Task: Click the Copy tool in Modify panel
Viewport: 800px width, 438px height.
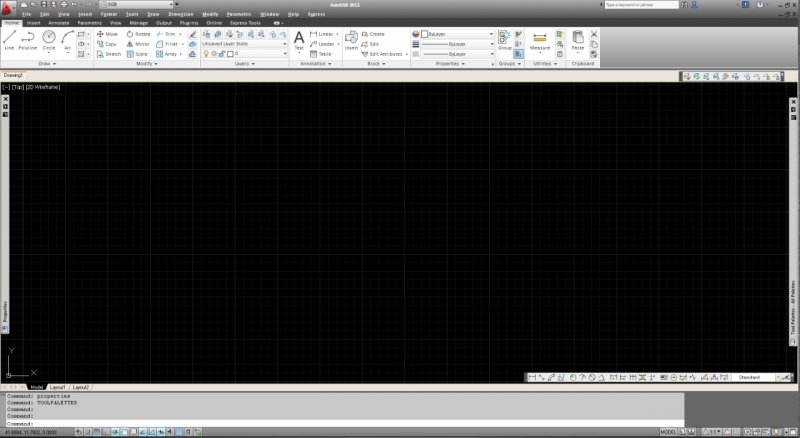Action: tap(107, 44)
